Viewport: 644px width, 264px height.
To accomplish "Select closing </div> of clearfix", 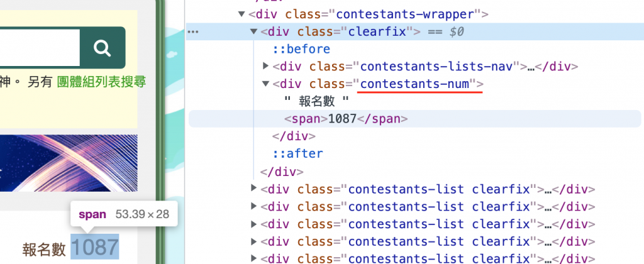I will point(282,171).
